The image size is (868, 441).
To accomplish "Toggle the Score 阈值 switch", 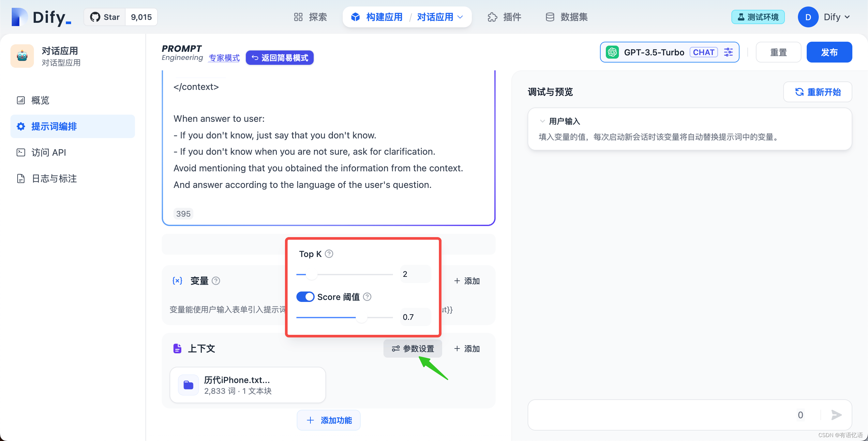I will (305, 297).
